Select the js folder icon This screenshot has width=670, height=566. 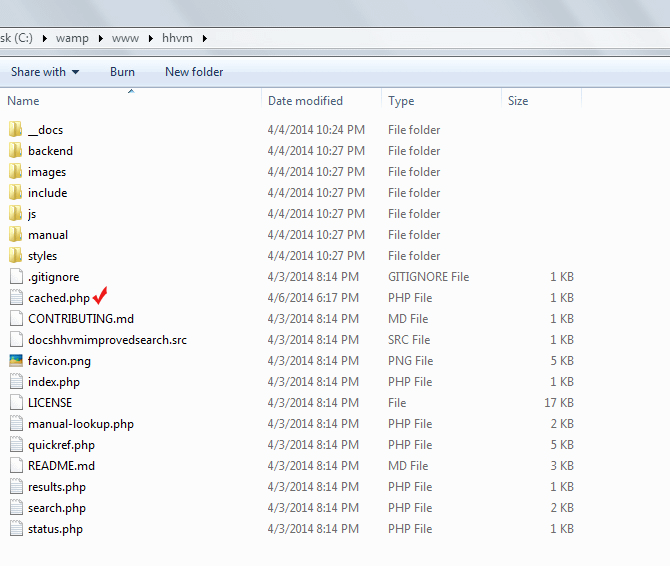coord(15,213)
